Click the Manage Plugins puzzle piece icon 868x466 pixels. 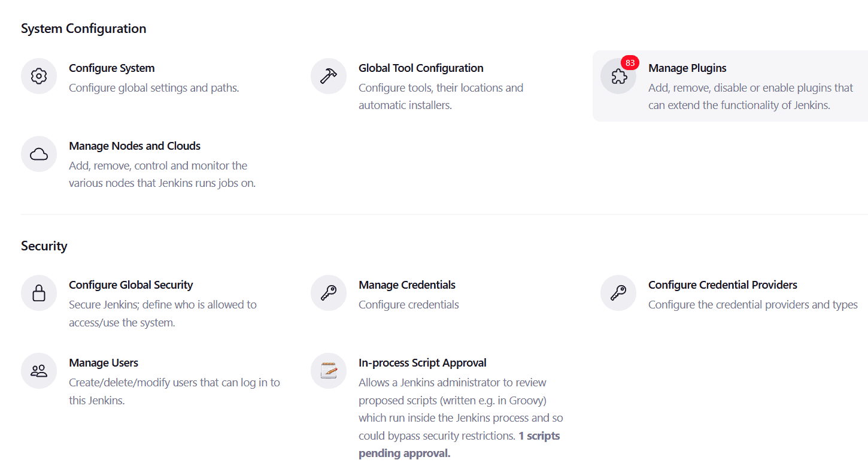[x=618, y=76]
